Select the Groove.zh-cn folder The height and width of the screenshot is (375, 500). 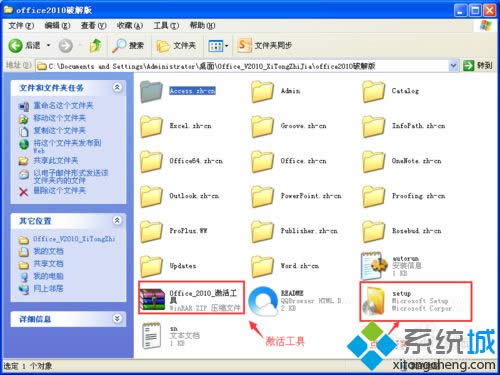289,126
